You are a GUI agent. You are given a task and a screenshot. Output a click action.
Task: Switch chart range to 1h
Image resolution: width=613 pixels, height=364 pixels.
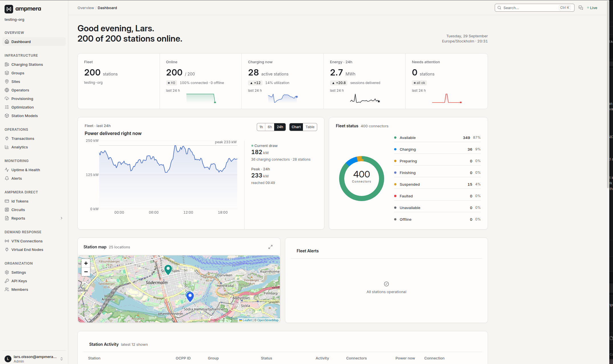tap(261, 127)
